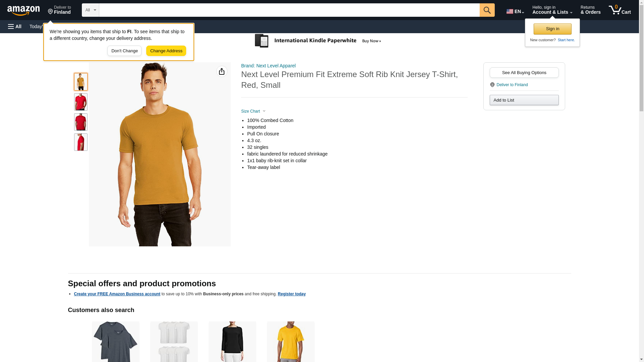Image resolution: width=644 pixels, height=362 pixels.
Task: Open Returns & Orders
Action: coord(590,10)
